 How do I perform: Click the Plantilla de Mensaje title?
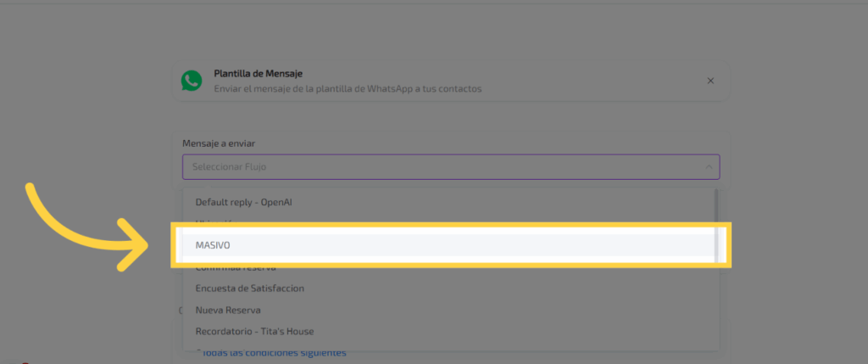(259, 74)
